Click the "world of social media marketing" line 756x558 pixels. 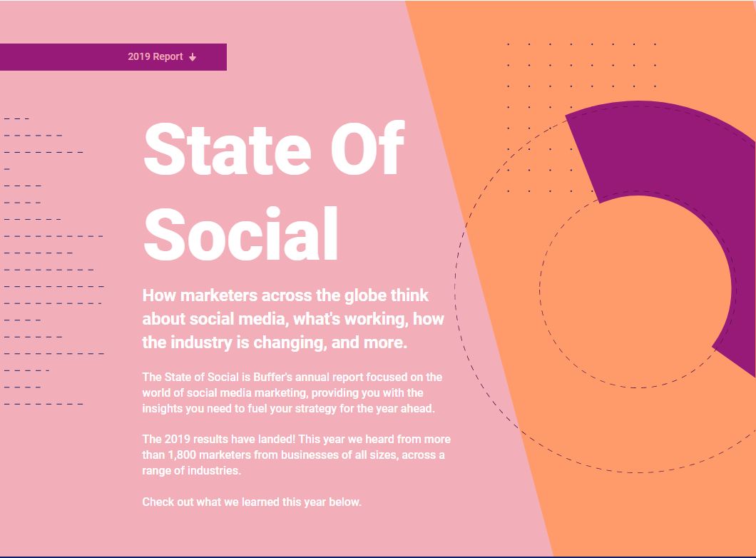(282, 392)
